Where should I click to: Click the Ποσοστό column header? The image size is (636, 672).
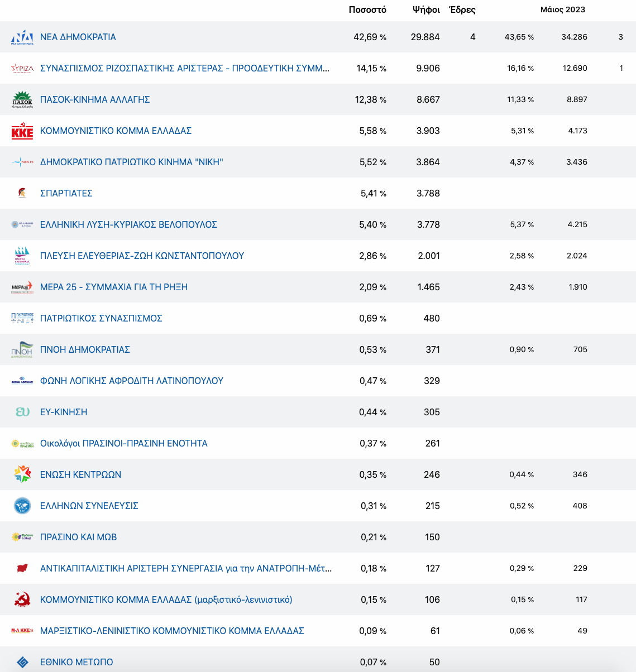367,9
